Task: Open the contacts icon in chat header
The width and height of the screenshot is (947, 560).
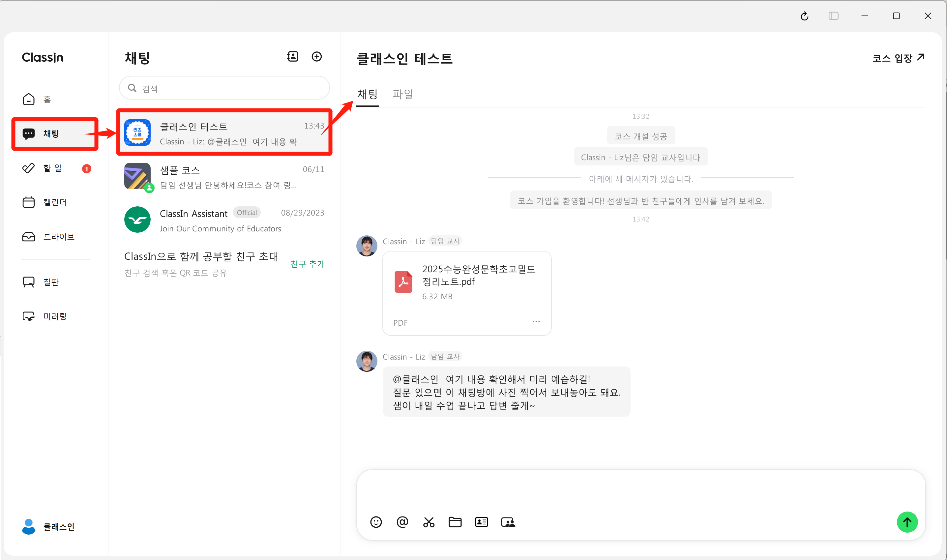Action: tap(292, 57)
